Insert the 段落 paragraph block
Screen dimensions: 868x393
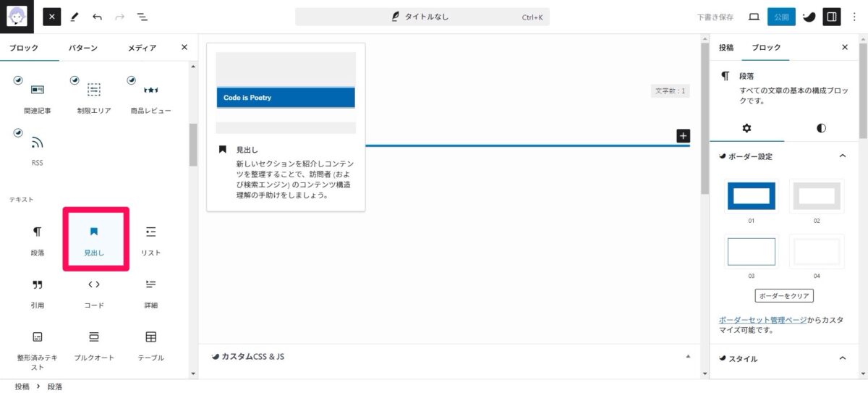38,240
